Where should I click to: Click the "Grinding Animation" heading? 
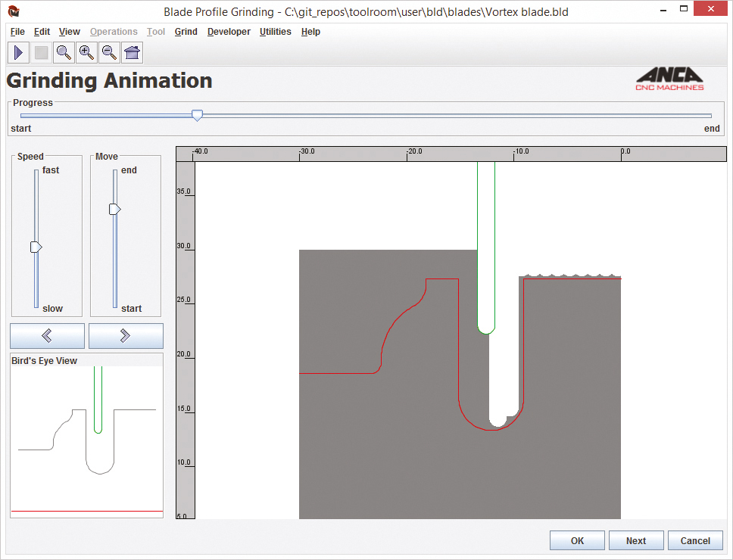coord(109,81)
